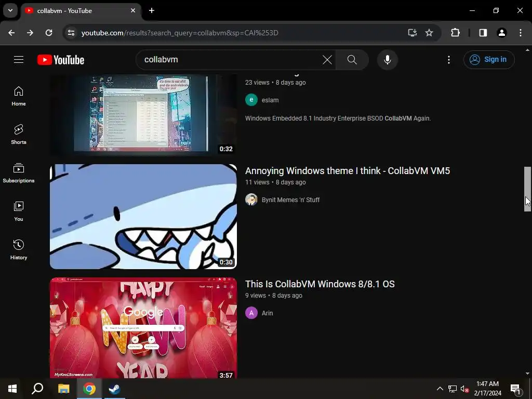The image size is (532, 399).
Task: Open Chrome profile avatar
Action: point(502,33)
